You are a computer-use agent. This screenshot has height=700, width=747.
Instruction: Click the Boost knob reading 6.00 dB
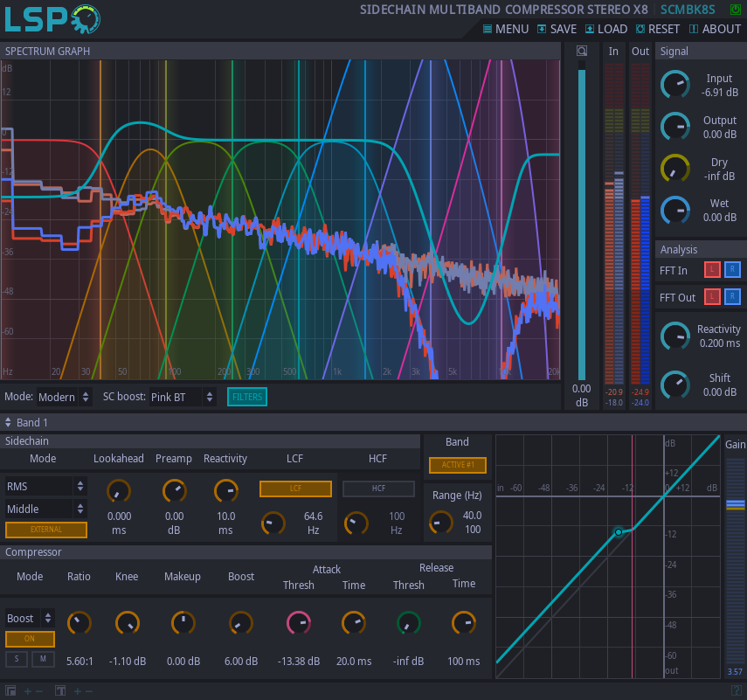pyautogui.click(x=241, y=623)
